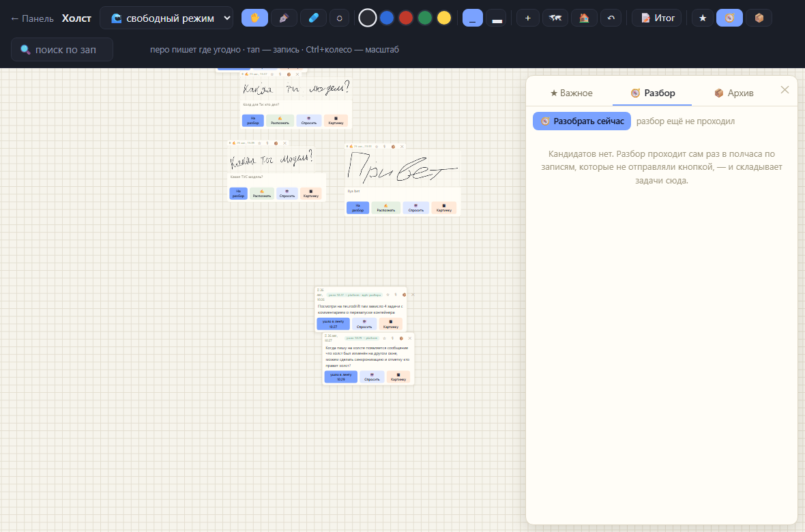805x532 pixels.
Task: Click ушло в ленту 10:29 button
Action: click(341, 377)
